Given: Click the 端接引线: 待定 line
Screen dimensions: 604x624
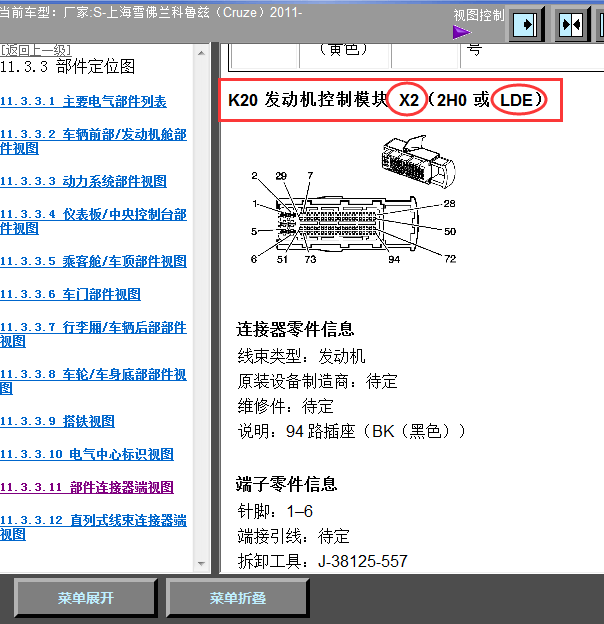Looking at the screenshot, I should pos(293,536).
